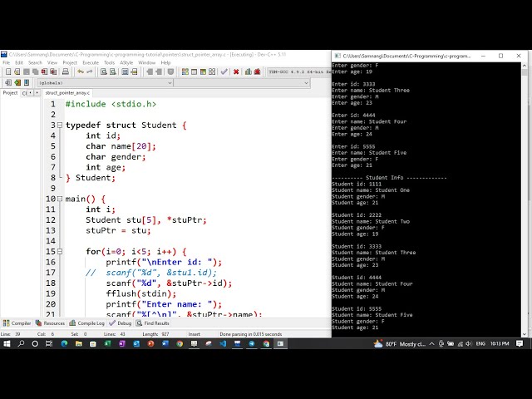
Task: Click the Insert mode status bar entry
Action: 194,334
